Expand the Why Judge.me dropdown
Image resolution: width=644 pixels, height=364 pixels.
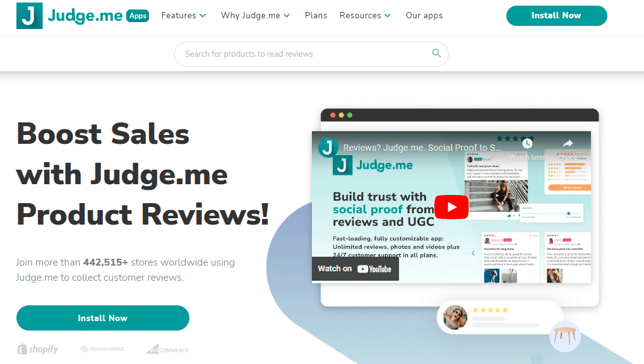coord(255,16)
